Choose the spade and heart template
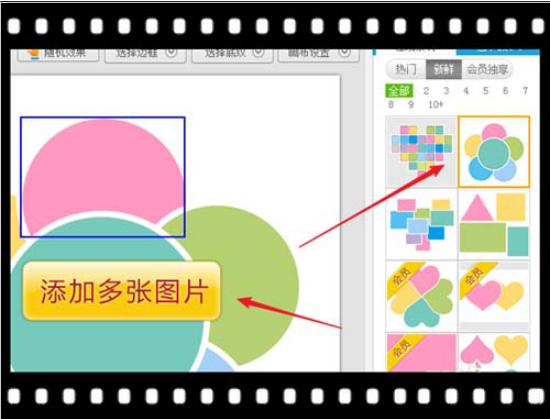The width and height of the screenshot is (550, 419). 494,352
